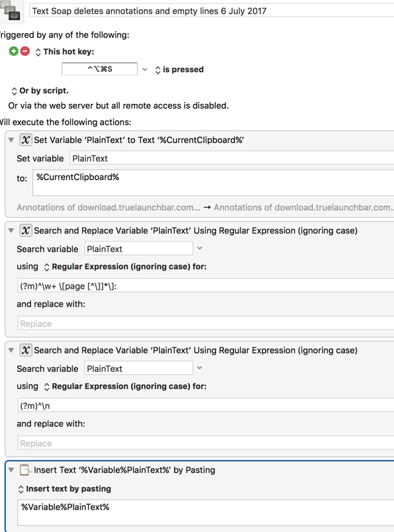
Task: Click the green add trigger plus icon
Action: pyautogui.click(x=14, y=51)
